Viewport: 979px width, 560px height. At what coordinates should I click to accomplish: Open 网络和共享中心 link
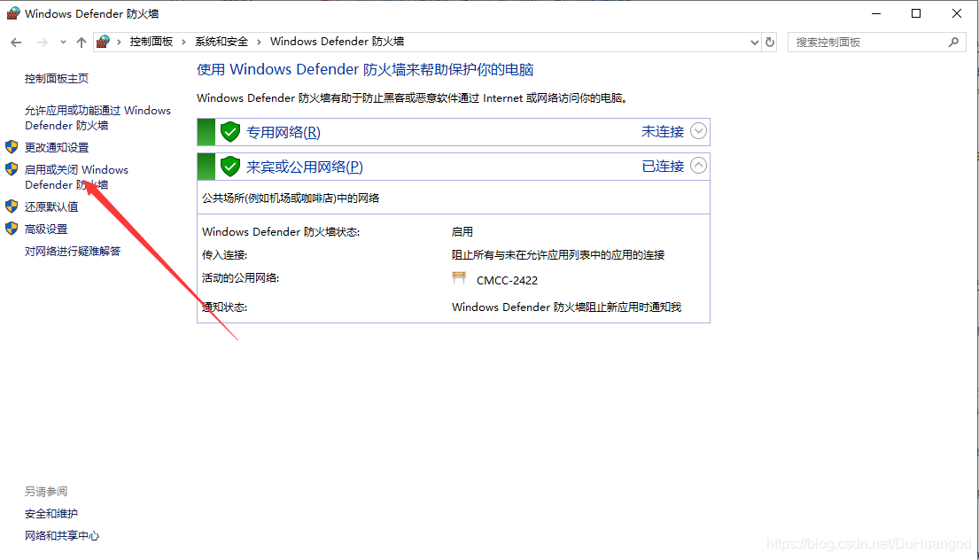(62, 536)
